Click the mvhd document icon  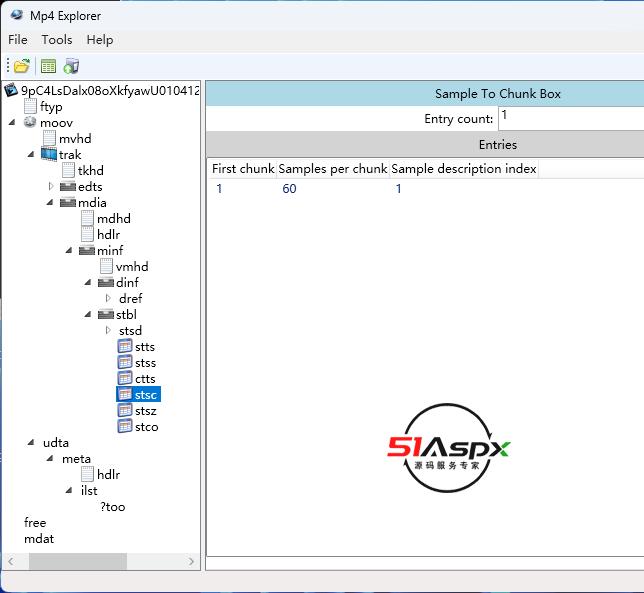(x=49, y=139)
